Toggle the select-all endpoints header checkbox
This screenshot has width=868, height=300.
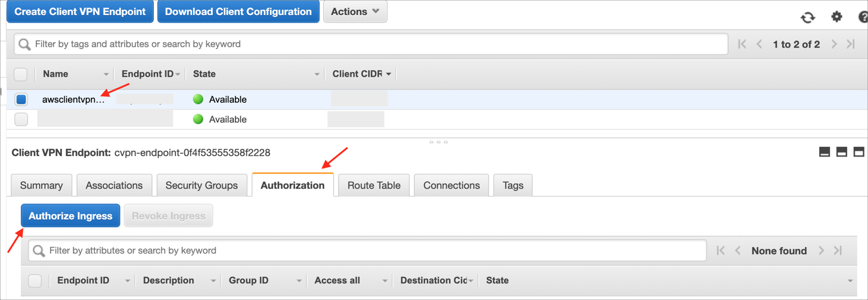click(21, 74)
